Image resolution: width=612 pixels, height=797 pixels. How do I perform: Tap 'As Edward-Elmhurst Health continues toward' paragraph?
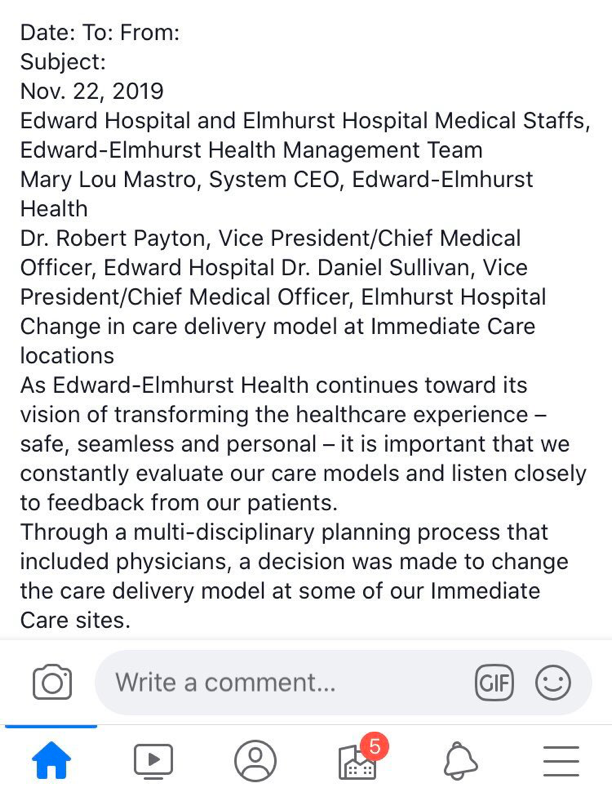[274, 386]
